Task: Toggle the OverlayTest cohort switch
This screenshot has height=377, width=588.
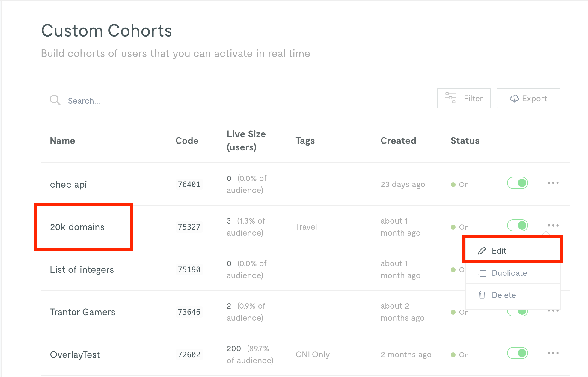Action: click(x=517, y=353)
